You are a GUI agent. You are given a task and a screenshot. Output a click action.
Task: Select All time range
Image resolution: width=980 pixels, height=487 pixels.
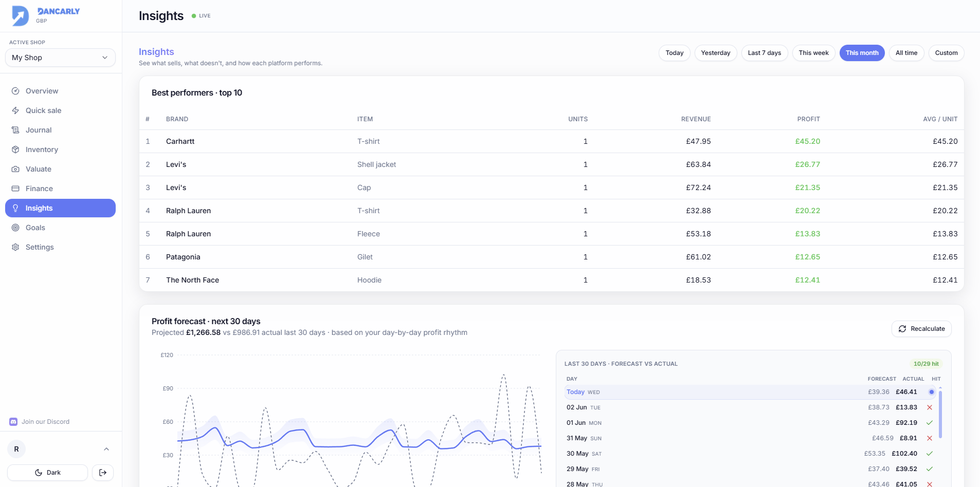point(906,53)
